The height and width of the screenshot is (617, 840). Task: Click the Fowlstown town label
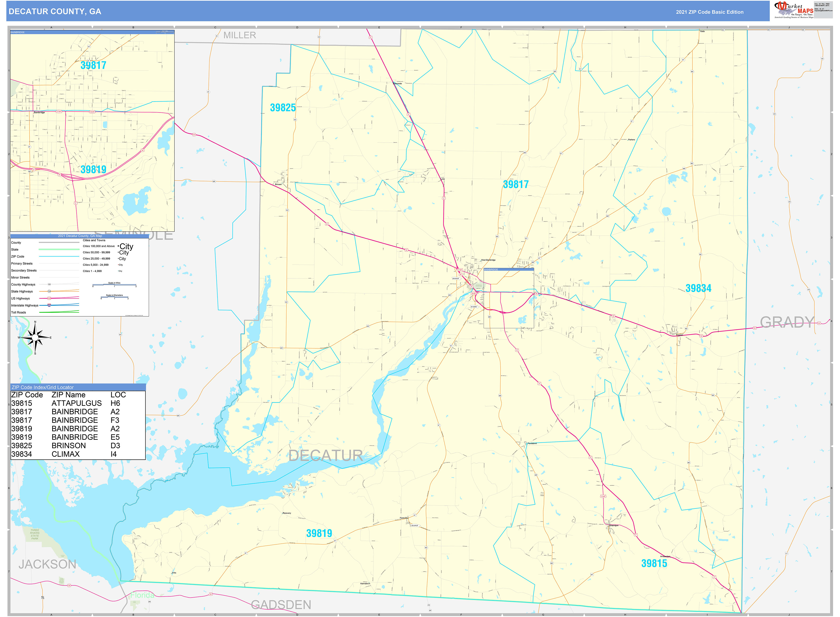pos(532,443)
